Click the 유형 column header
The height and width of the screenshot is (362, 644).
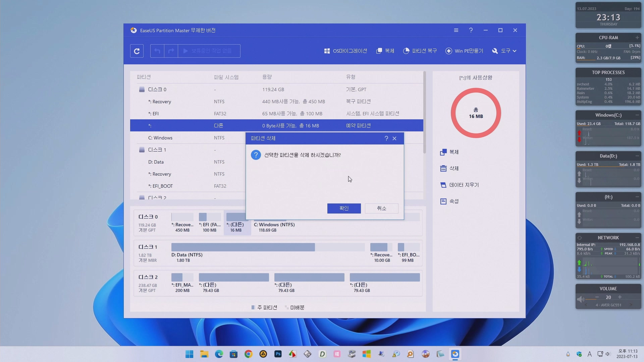click(351, 77)
